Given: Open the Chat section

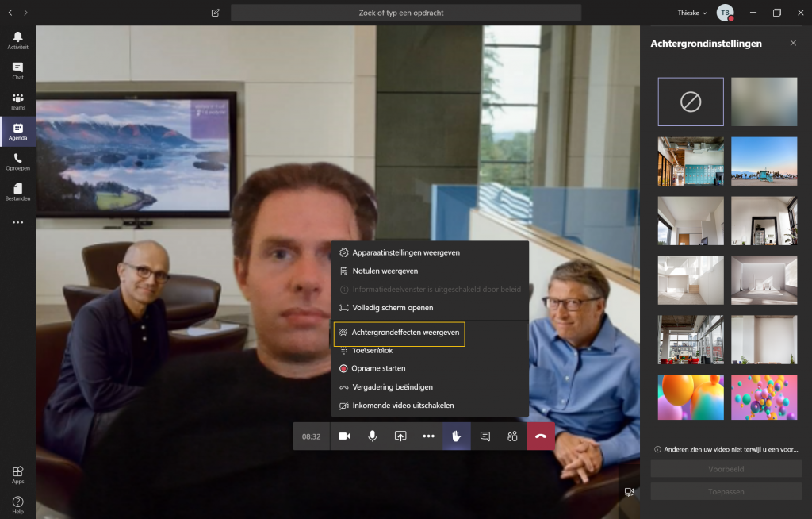Looking at the screenshot, I should [17, 71].
